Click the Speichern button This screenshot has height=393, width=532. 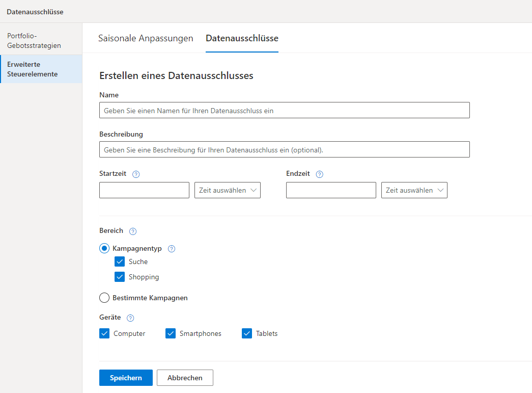pyautogui.click(x=126, y=378)
